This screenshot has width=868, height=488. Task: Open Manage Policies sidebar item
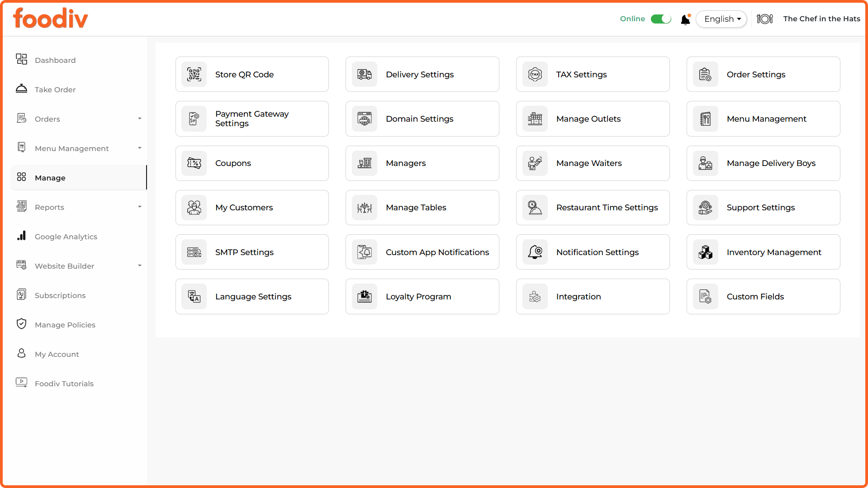pos(79,325)
